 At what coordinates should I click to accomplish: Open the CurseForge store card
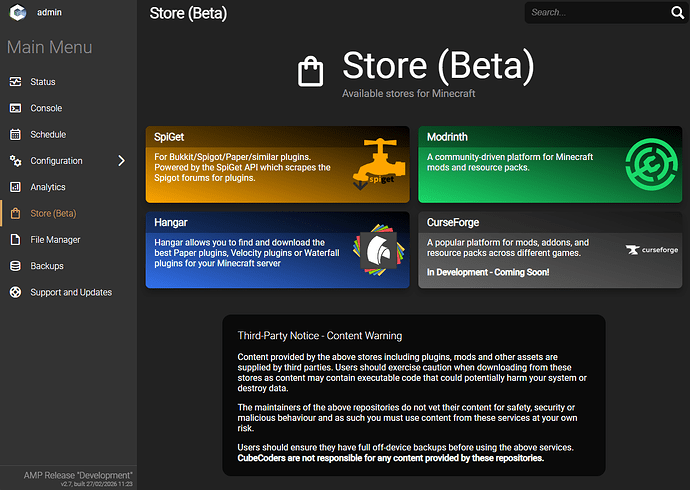(x=550, y=250)
